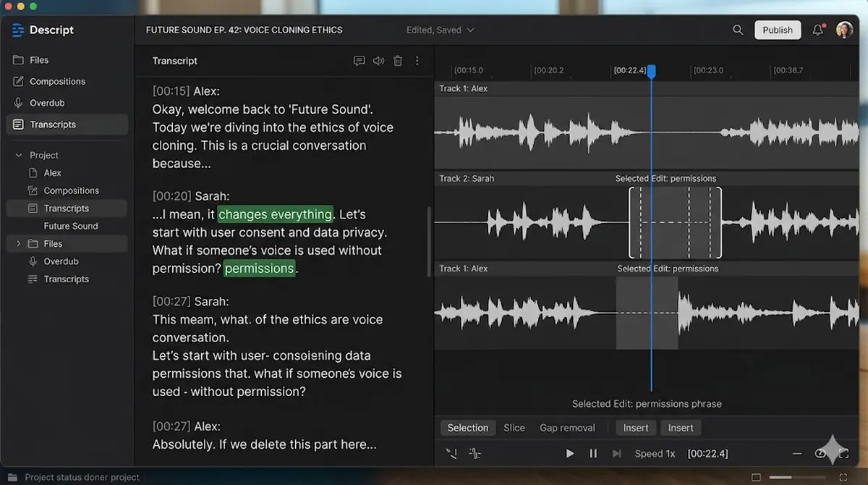The height and width of the screenshot is (485, 868).
Task: Expand the Files folder in Project tree
Action: [19, 244]
